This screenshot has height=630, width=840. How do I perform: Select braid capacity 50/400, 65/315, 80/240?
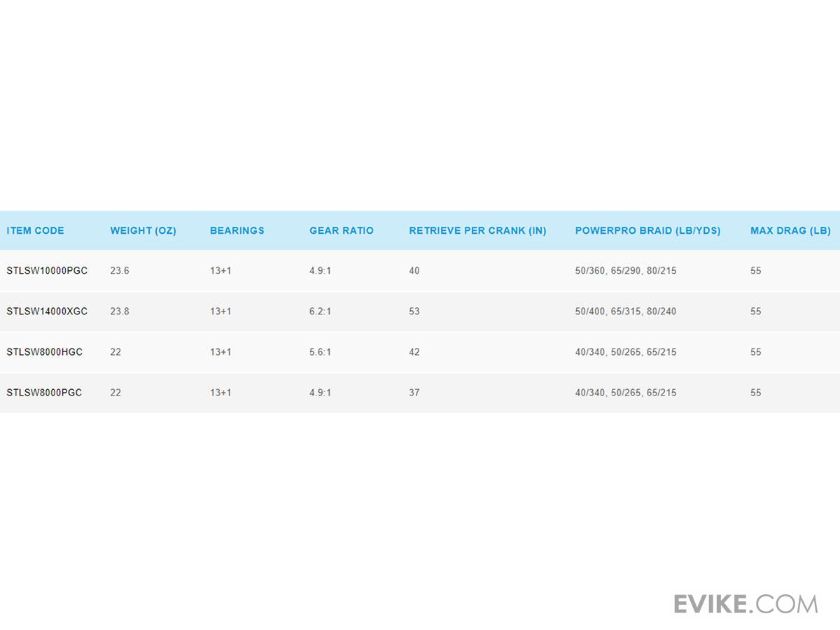[x=625, y=311]
